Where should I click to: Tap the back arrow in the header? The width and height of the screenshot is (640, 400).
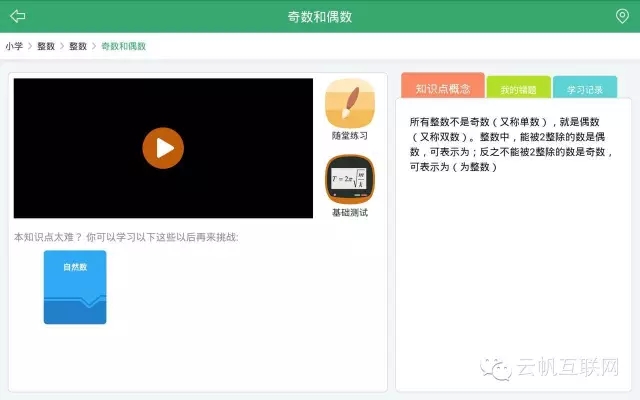coord(17,16)
